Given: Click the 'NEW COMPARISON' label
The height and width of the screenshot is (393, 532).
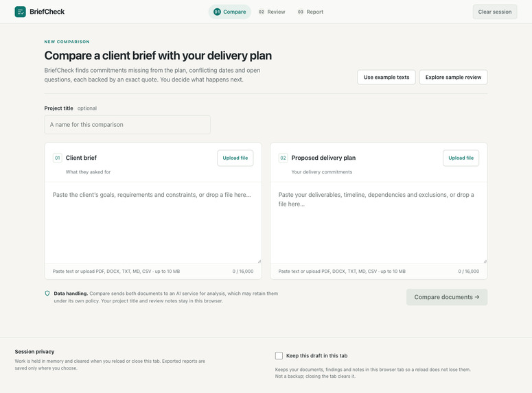Looking at the screenshot, I should point(67,42).
